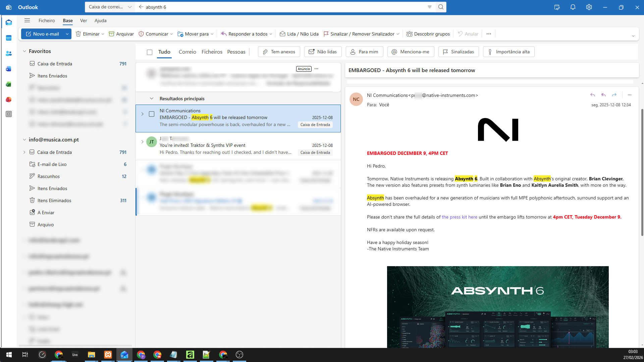Toggle the Não lidas filter
The image size is (644, 362).
click(323, 52)
